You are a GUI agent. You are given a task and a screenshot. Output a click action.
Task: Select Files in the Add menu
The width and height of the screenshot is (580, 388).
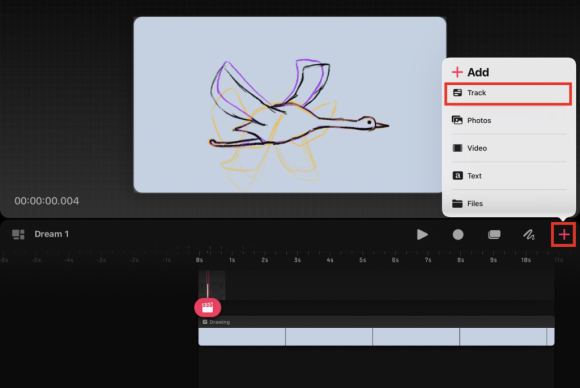508,203
